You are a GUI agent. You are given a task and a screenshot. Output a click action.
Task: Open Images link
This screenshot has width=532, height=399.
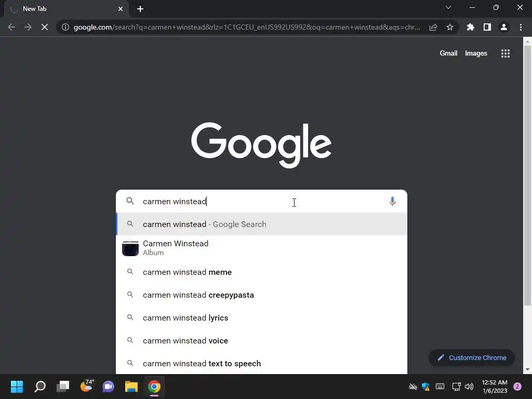(476, 54)
